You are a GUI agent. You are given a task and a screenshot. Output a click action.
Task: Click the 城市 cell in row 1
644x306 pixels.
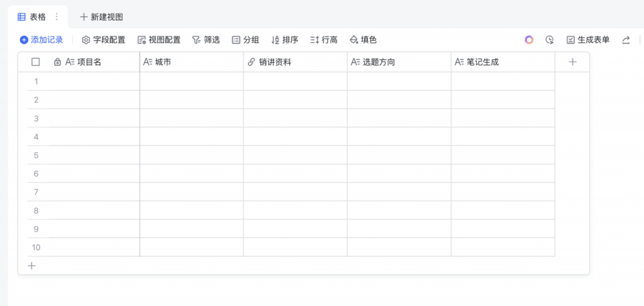pos(191,81)
